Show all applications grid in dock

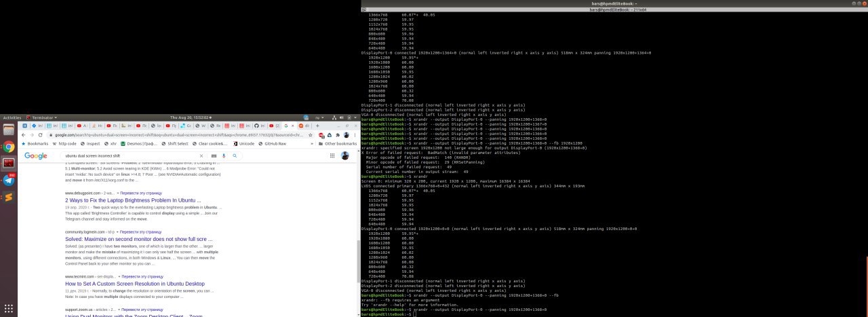click(x=9, y=308)
